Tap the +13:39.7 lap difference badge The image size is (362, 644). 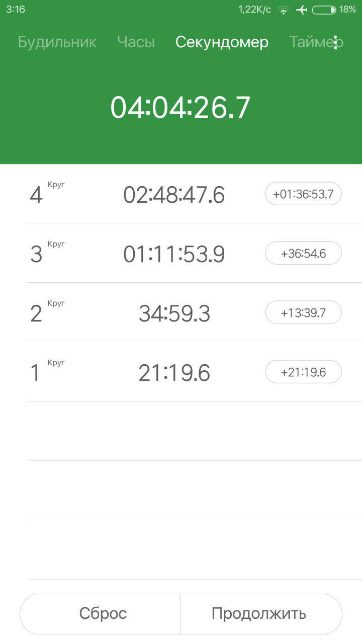tap(303, 312)
